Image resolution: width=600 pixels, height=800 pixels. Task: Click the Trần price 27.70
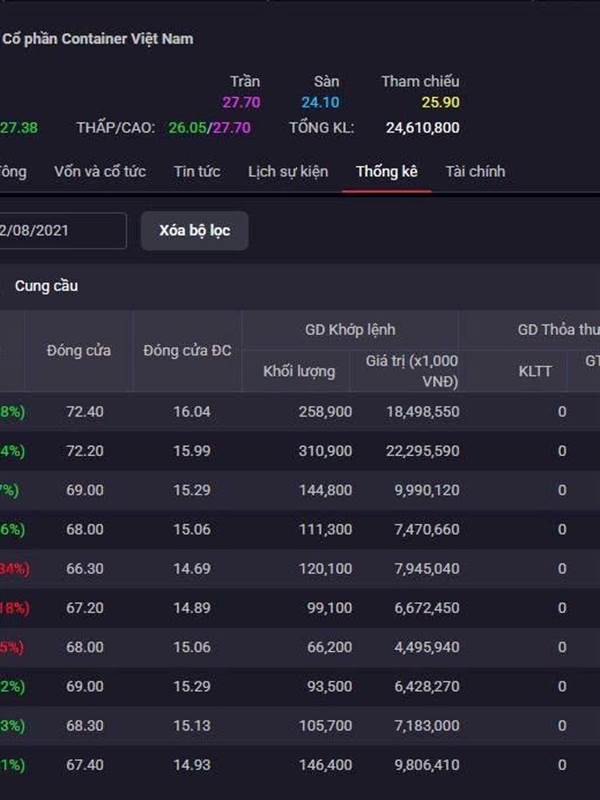(241, 102)
